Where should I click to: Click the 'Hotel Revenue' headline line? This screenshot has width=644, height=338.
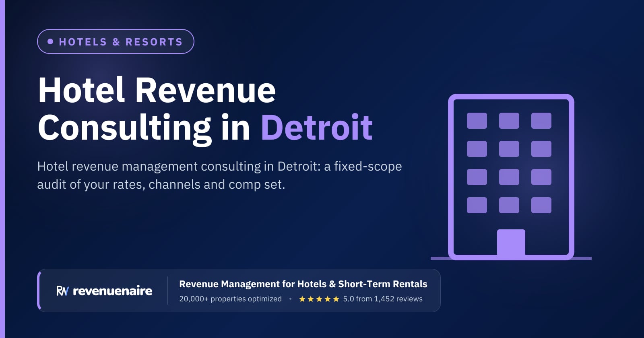(157, 91)
